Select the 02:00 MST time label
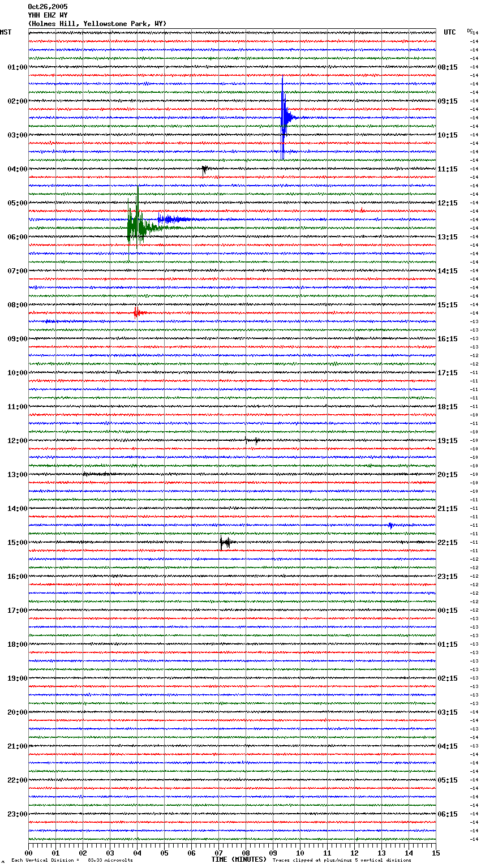This screenshot has width=481, height=868. (17, 101)
